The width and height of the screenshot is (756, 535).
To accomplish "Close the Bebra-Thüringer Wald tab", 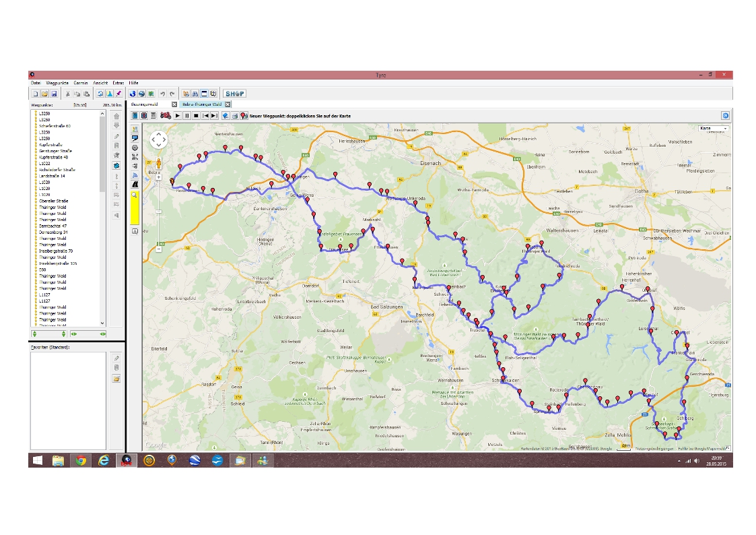I will point(228,104).
